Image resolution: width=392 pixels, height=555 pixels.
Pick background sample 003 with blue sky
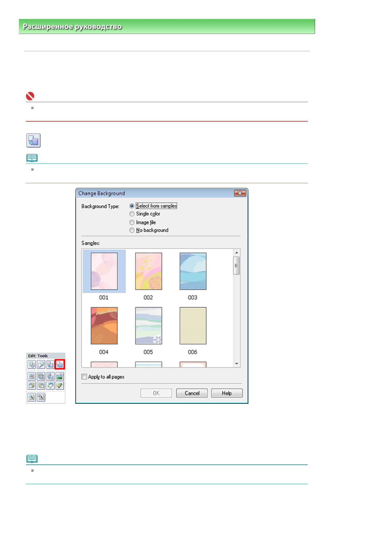point(193,271)
